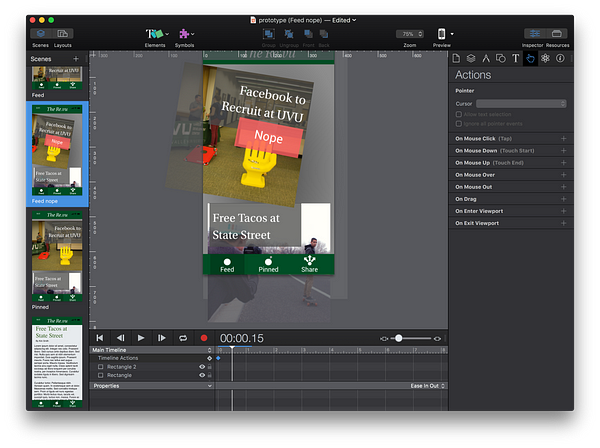This screenshot has height=448, width=600.
Task: Select the Rectangle 2 layer row
Action: click(152, 367)
